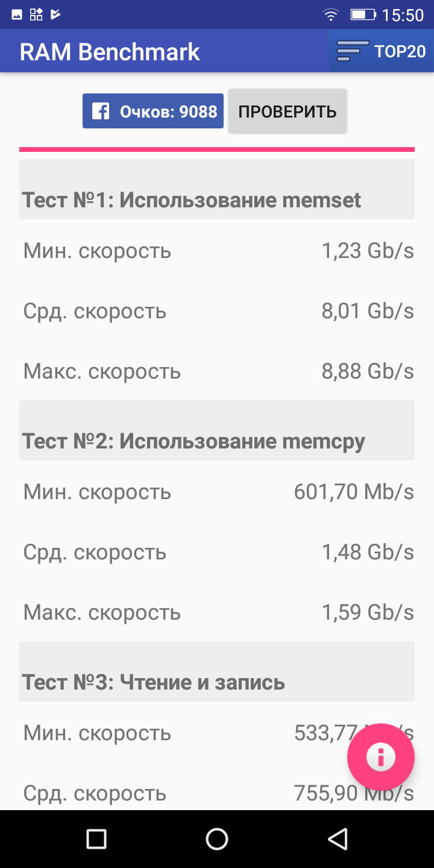The height and width of the screenshot is (868, 434).
Task: Tap the battery indicator icon
Action: [363, 14]
